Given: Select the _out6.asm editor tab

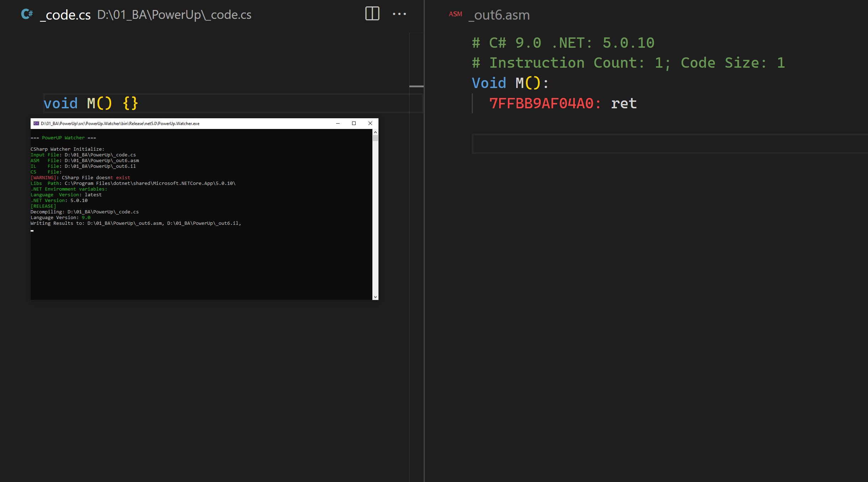Looking at the screenshot, I should point(498,15).
